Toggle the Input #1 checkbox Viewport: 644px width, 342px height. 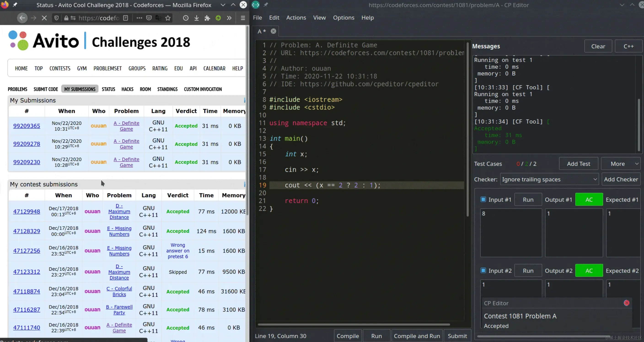click(x=483, y=199)
